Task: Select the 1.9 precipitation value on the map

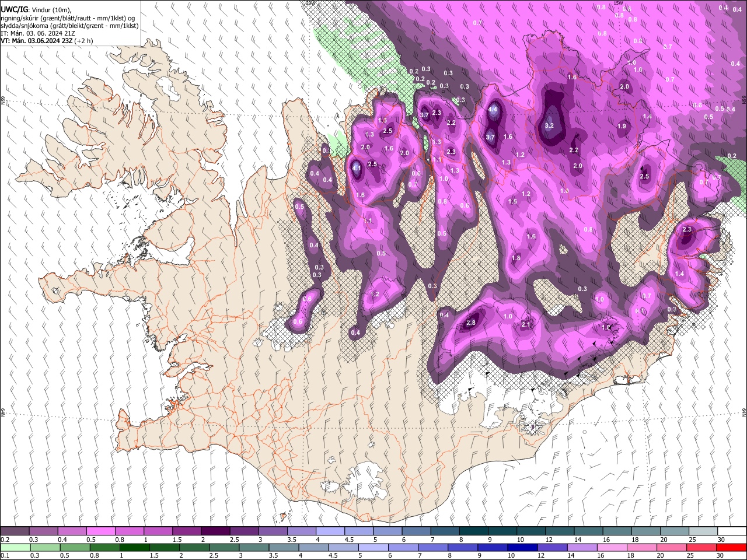Action: point(622,126)
